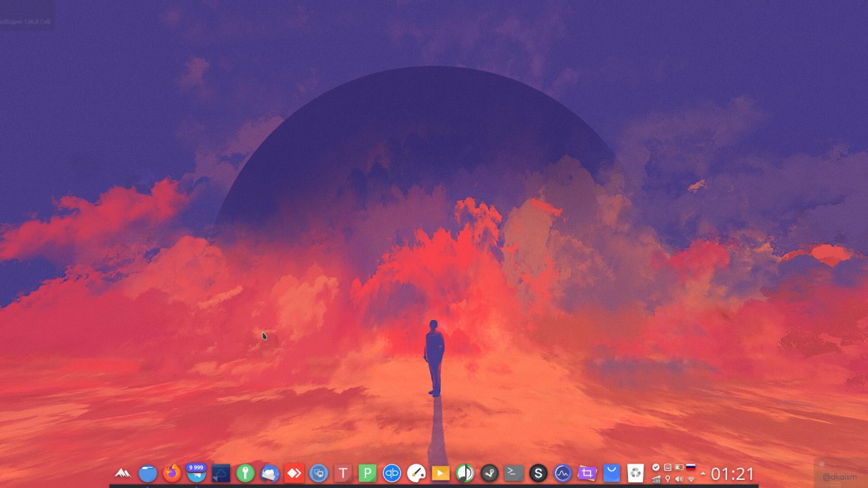Open the green P presentation app icon

pyautogui.click(x=368, y=473)
